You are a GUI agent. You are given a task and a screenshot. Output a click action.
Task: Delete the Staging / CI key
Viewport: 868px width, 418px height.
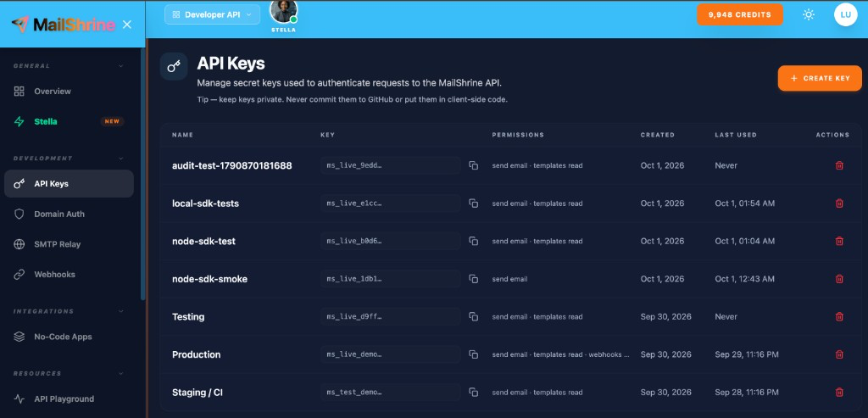pos(839,392)
